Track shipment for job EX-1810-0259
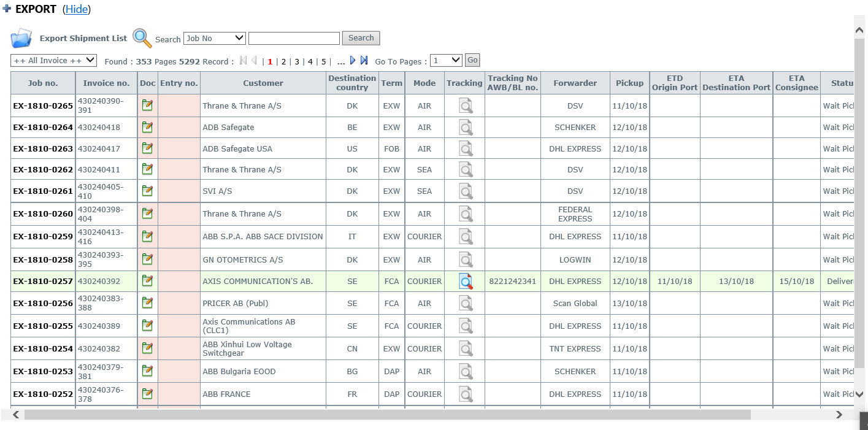This screenshot has height=430, width=868. [x=466, y=236]
